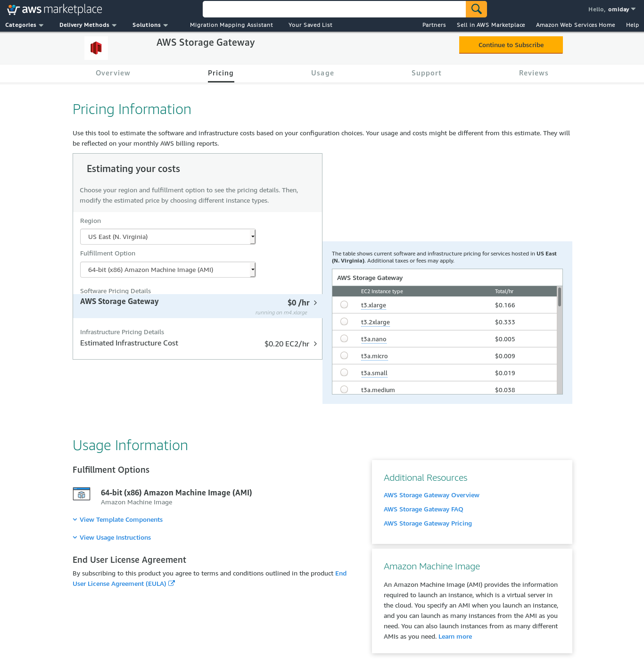Click the t3a.small instance type label
The width and height of the screenshot is (644, 666).
(x=374, y=373)
